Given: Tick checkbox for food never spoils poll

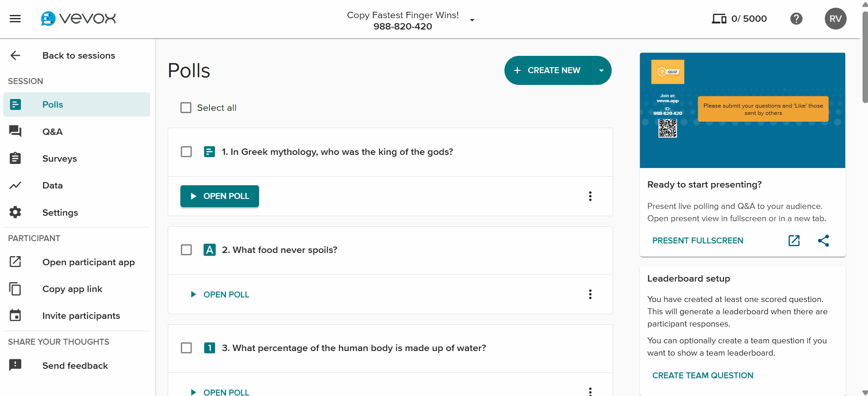Looking at the screenshot, I should pos(186,250).
